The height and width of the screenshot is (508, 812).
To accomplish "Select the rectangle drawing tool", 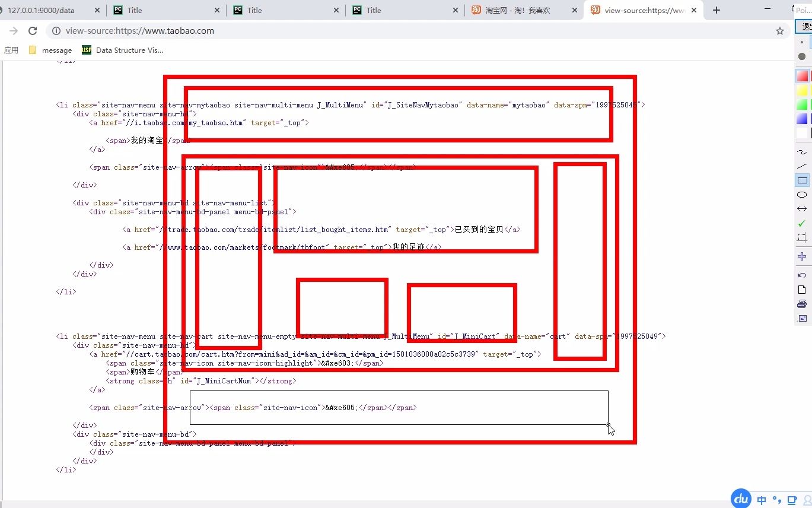I will pyautogui.click(x=802, y=180).
